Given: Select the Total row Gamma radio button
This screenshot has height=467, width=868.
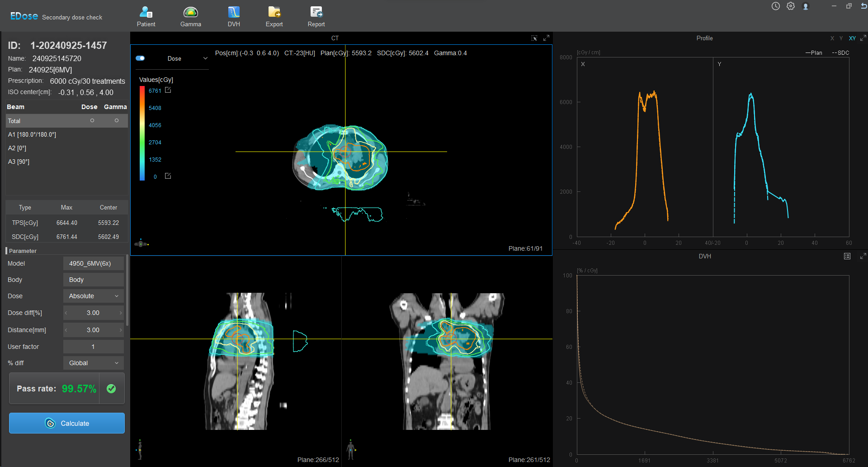Looking at the screenshot, I should click(117, 120).
